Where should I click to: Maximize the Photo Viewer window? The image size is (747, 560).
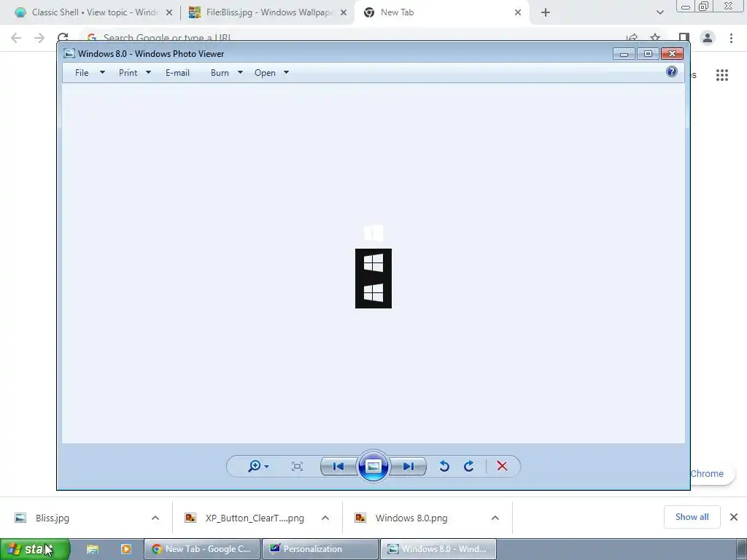tap(648, 54)
